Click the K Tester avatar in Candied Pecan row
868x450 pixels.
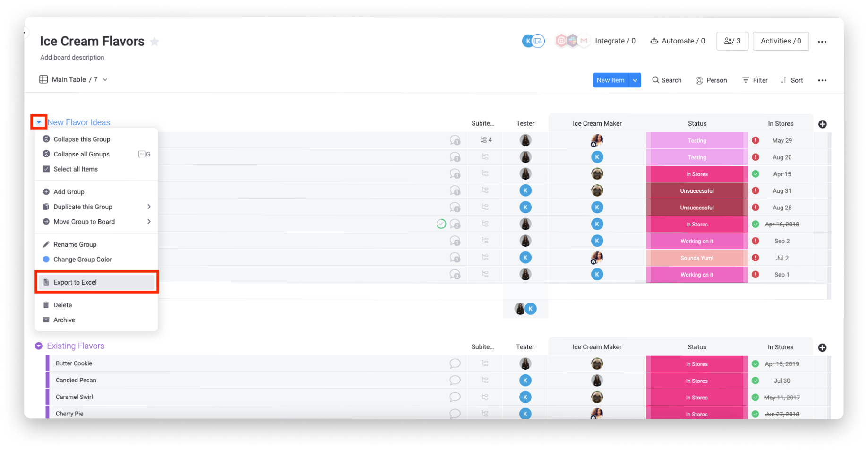coord(525,380)
